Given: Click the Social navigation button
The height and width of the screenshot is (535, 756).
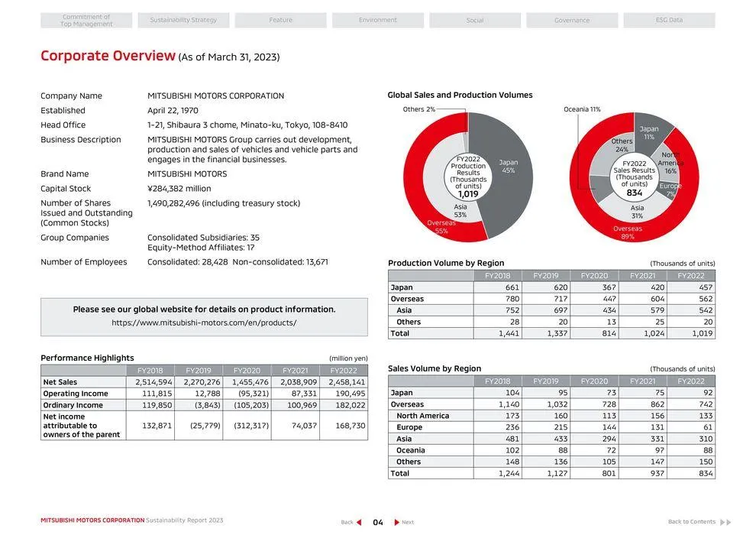Looking at the screenshot, I should tap(475, 20).
